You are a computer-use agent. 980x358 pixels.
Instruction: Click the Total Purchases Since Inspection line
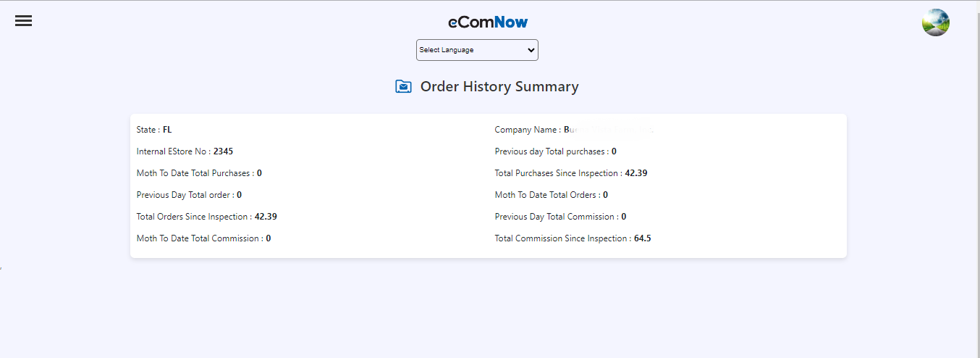(x=570, y=173)
